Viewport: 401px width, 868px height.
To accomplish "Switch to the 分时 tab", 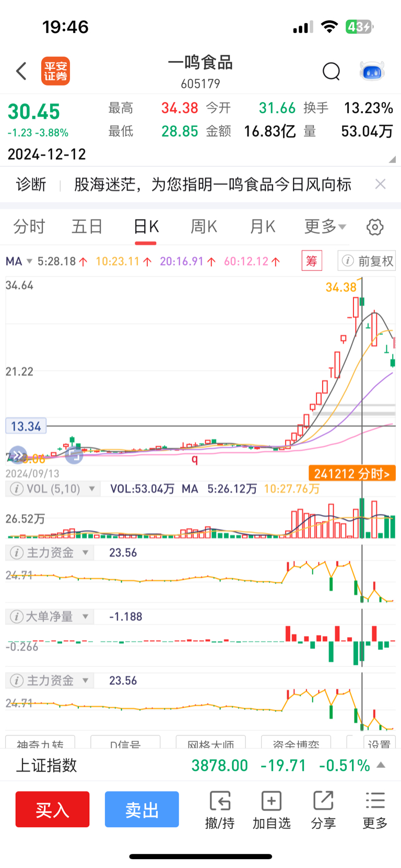I will [29, 227].
